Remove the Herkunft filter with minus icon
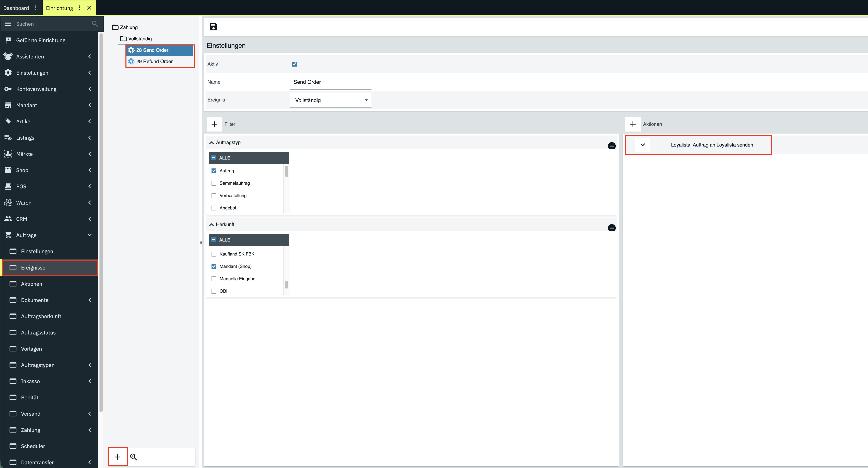Image resolution: width=868 pixels, height=468 pixels. click(611, 228)
